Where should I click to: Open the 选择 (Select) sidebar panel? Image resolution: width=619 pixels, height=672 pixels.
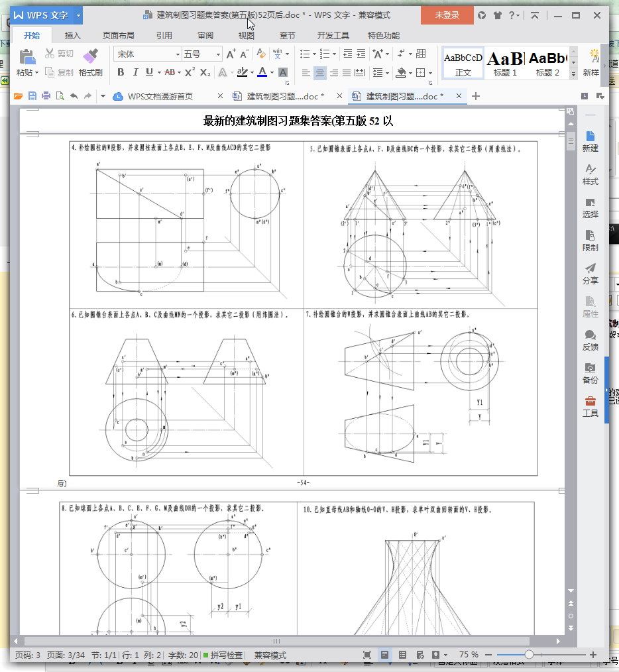click(591, 208)
